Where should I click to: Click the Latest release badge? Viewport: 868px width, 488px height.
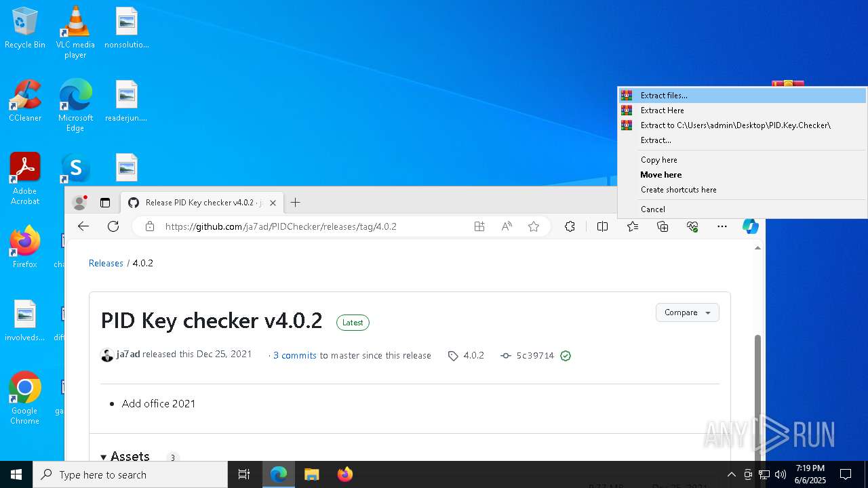(353, 323)
